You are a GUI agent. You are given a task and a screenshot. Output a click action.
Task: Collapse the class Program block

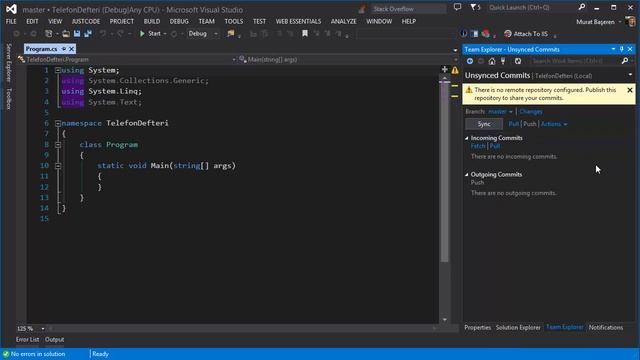click(x=58, y=144)
